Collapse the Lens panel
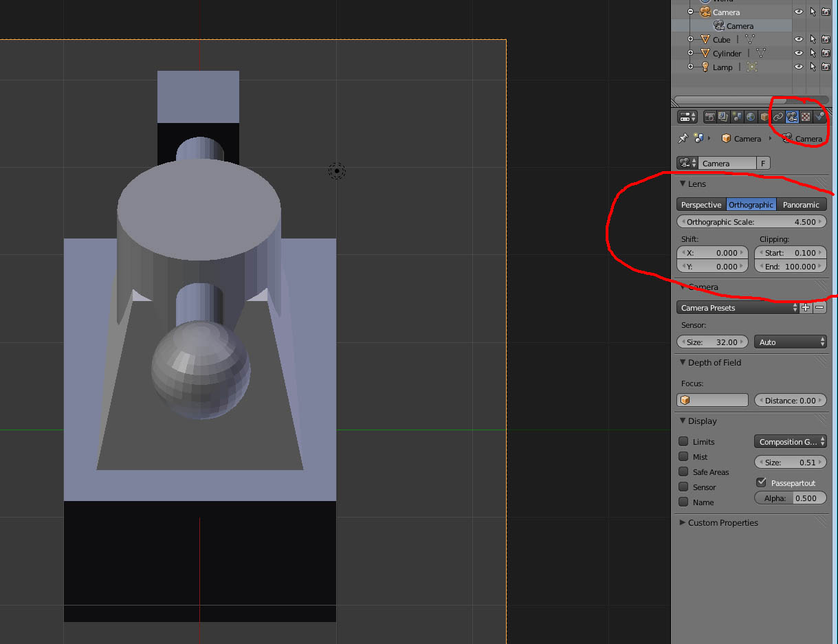Image resolution: width=838 pixels, height=644 pixels. (683, 184)
